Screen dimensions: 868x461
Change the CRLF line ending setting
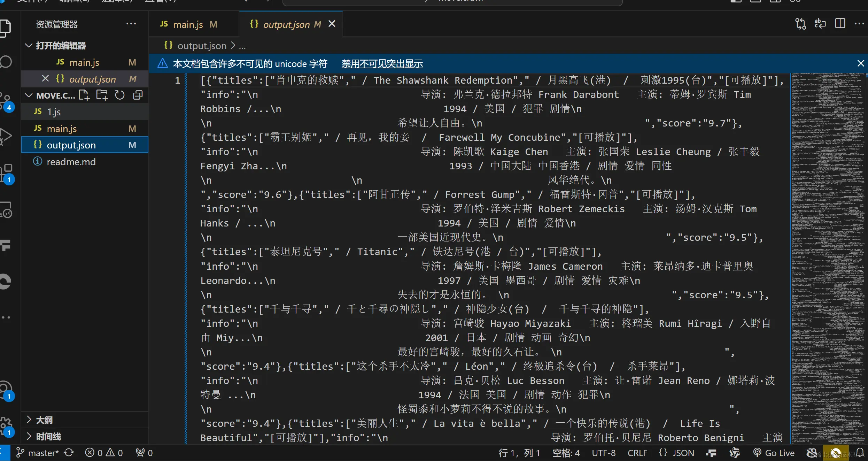pos(637,453)
